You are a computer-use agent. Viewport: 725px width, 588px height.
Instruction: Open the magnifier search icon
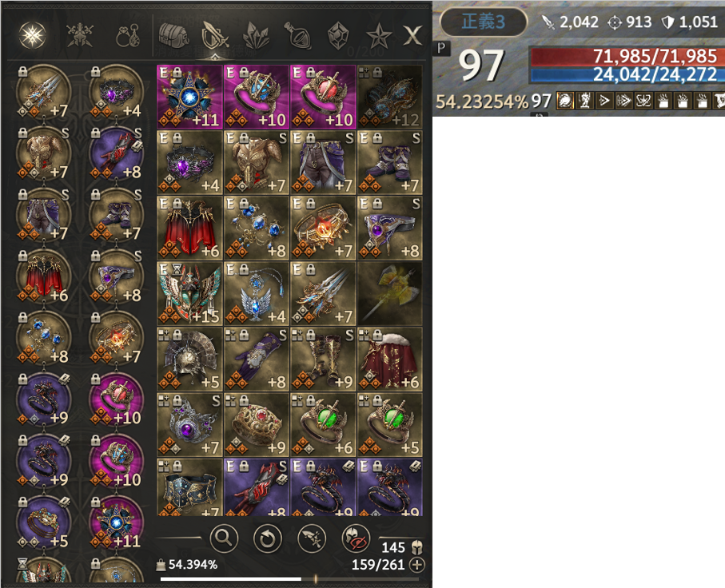(224, 538)
